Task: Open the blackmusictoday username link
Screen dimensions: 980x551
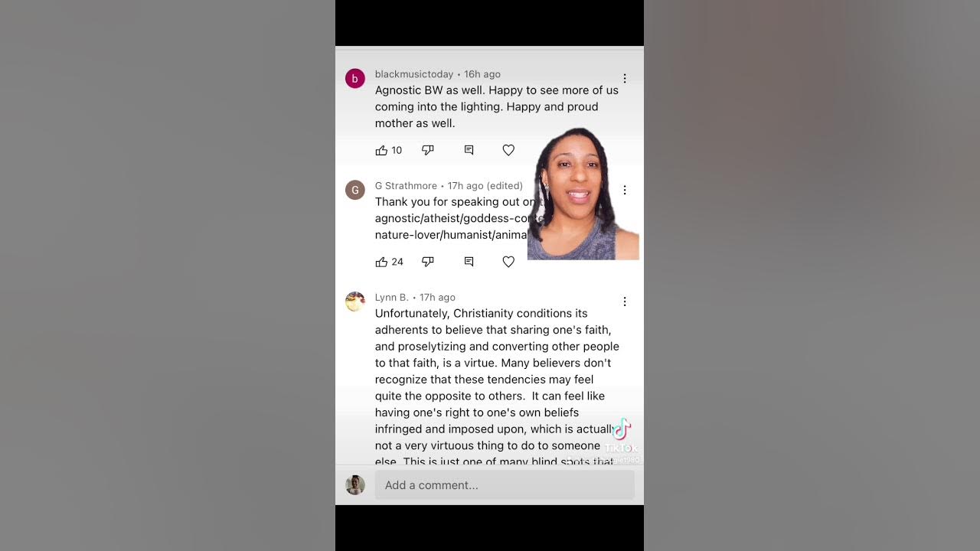Action: 414,74
